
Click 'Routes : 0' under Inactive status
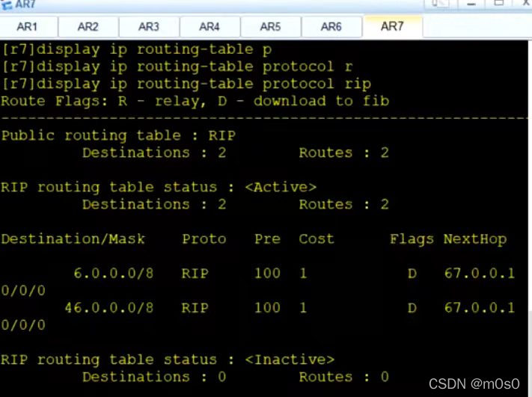pyautogui.click(x=343, y=377)
